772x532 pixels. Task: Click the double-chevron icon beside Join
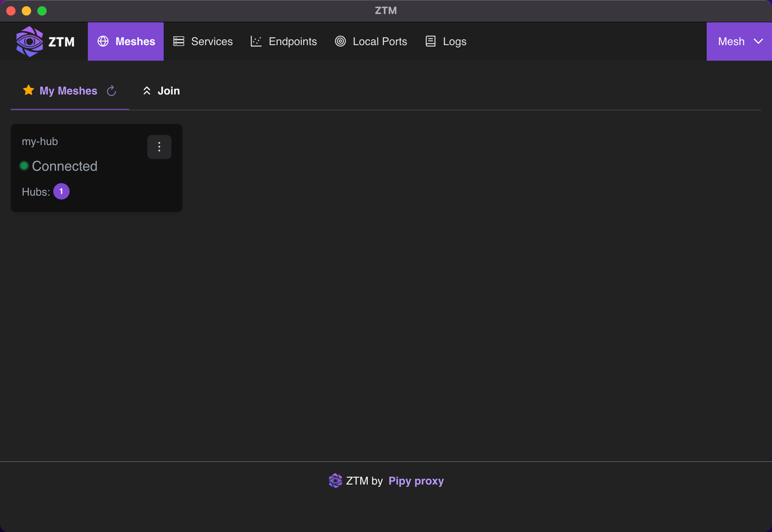pyautogui.click(x=147, y=91)
